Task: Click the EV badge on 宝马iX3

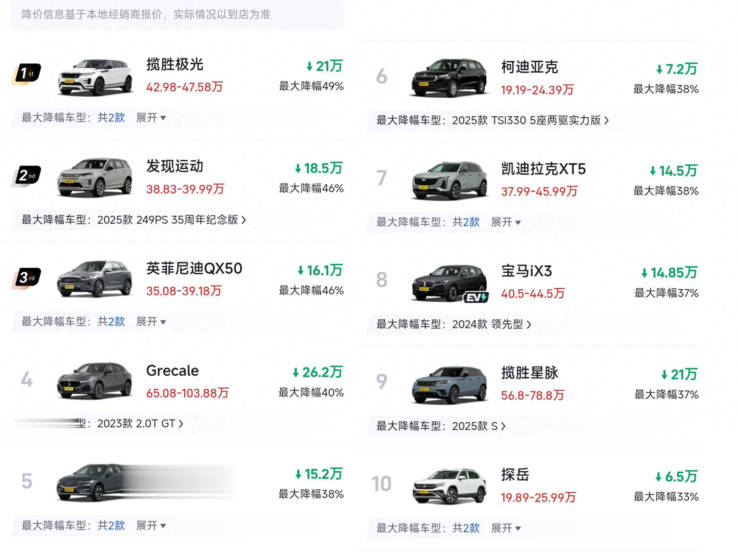Action: click(x=476, y=297)
